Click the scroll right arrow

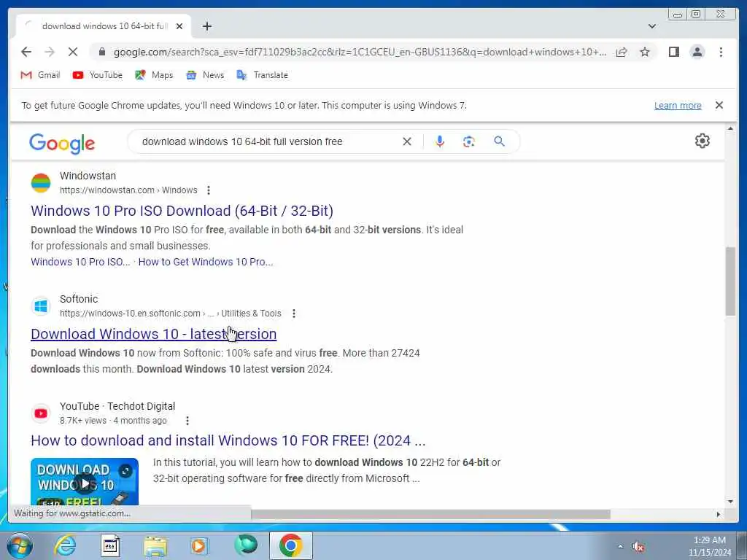719,514
